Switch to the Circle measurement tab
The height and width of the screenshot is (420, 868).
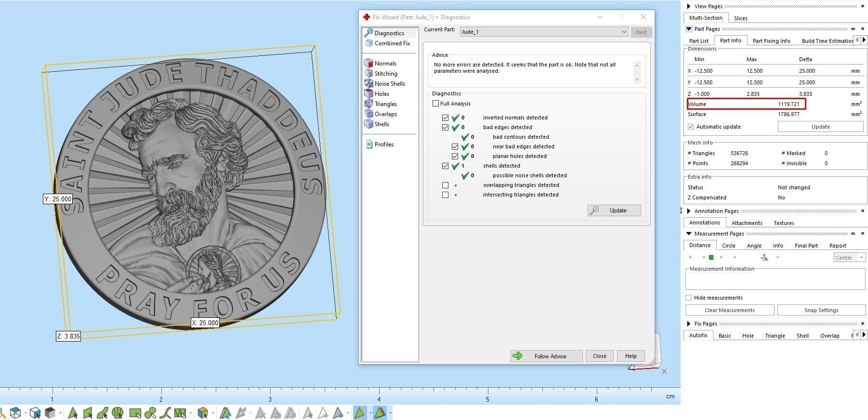click(x=728, y=246)
